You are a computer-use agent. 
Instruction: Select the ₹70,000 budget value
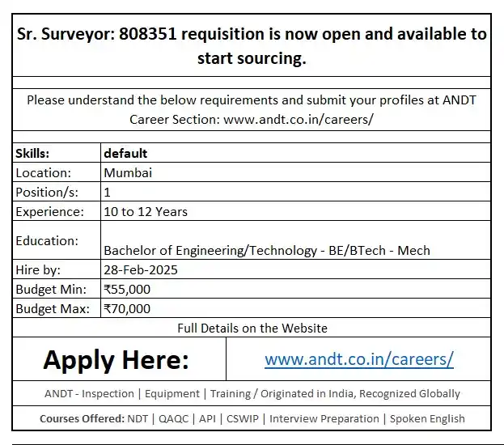pos(127,308)
